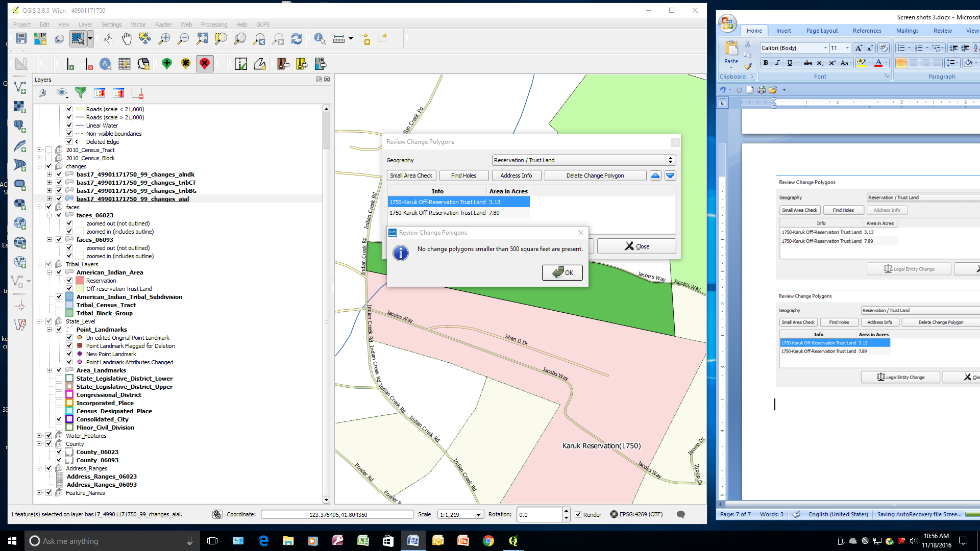
Task: Toggle the Linear Water layer checkbox
Action: [69, 126]
